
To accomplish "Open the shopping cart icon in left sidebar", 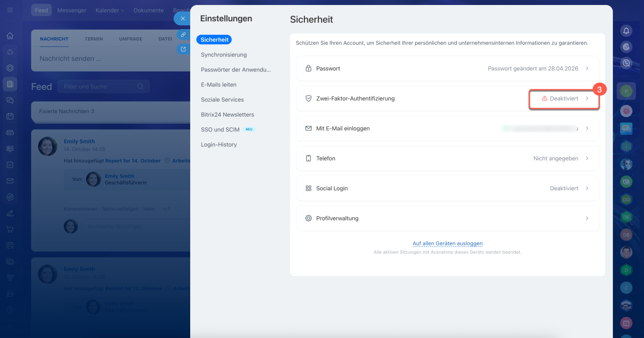I will [x=10, y=229].
